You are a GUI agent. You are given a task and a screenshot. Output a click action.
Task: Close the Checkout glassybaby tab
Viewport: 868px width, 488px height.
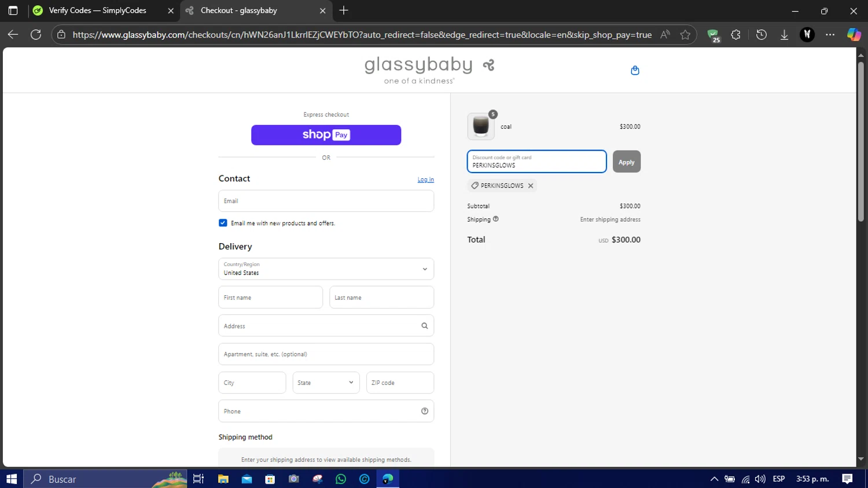pyautogui.click(x=322, y=10)
